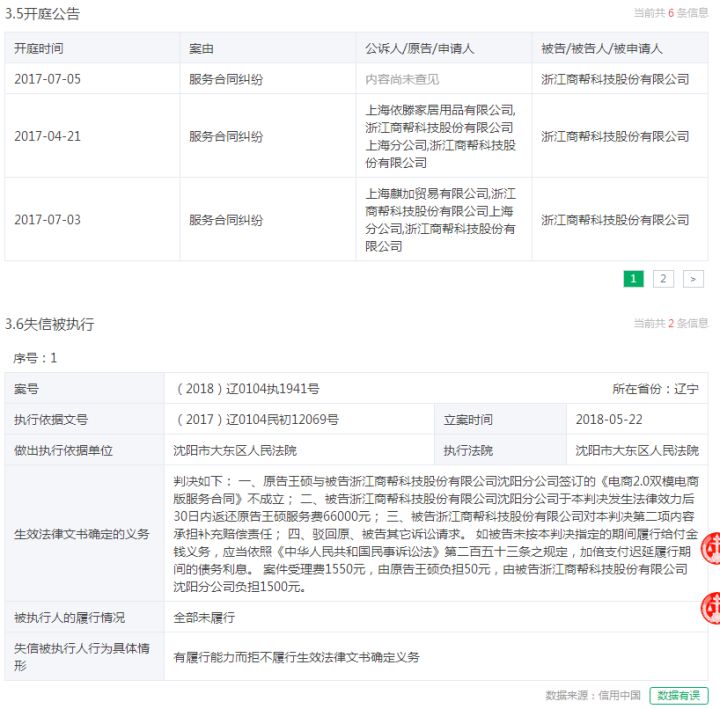Select current page 1 pagination button
The width and height of the screenshot is (720, 709).
pyautogui.click(x=633, y=279)
